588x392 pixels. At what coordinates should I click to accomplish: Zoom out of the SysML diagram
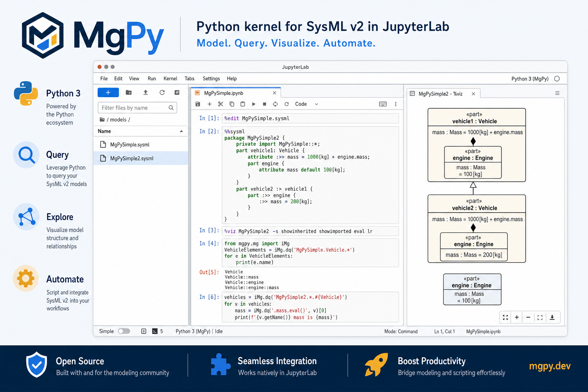click(528, 317)
